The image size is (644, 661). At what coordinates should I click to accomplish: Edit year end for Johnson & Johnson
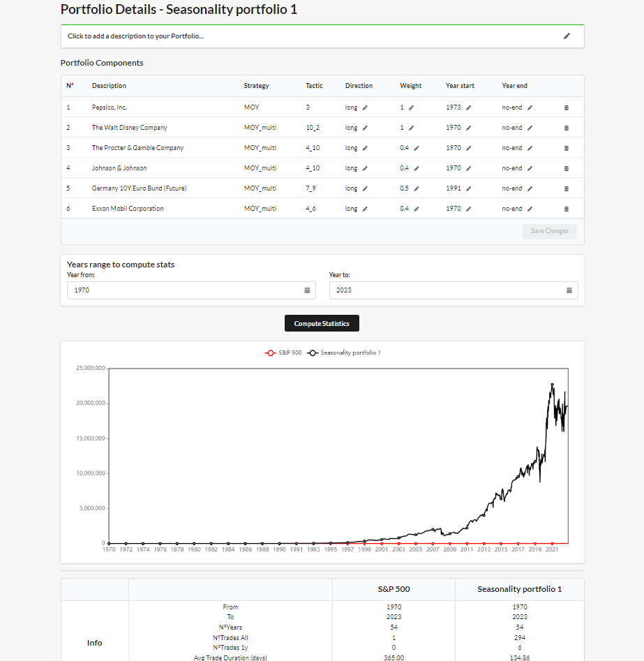(530, 169)
